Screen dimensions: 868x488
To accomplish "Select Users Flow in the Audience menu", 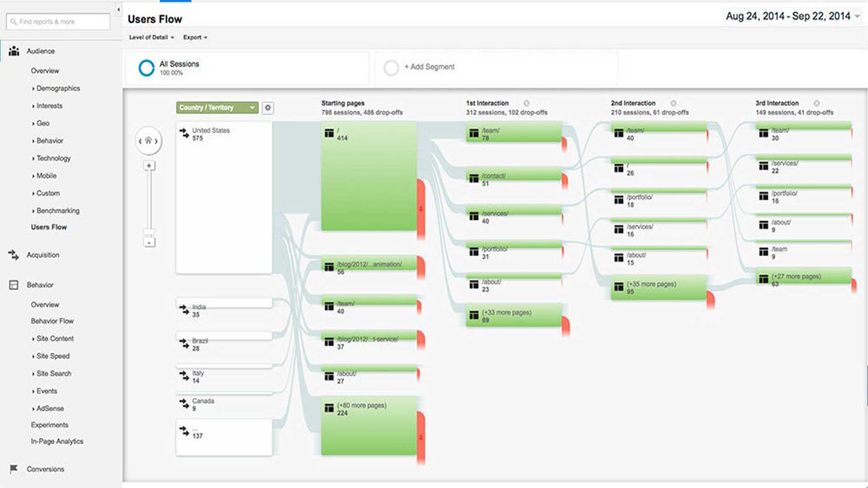I will (x=49, y=227).
